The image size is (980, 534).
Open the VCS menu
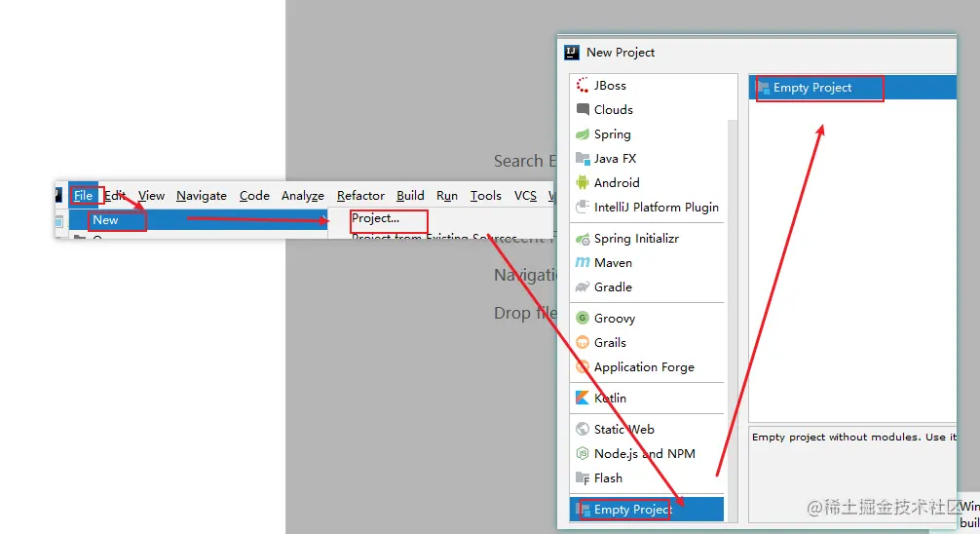point(525,196)
